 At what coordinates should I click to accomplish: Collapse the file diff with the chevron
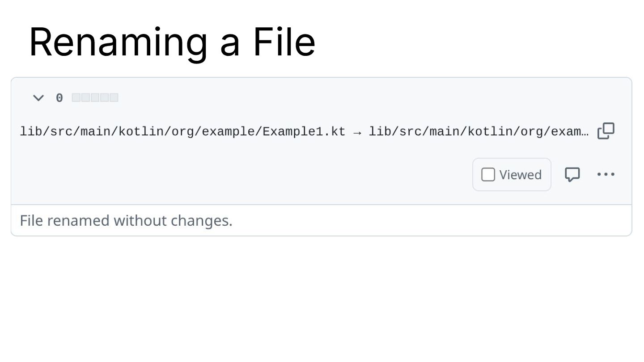coord(38,98)
